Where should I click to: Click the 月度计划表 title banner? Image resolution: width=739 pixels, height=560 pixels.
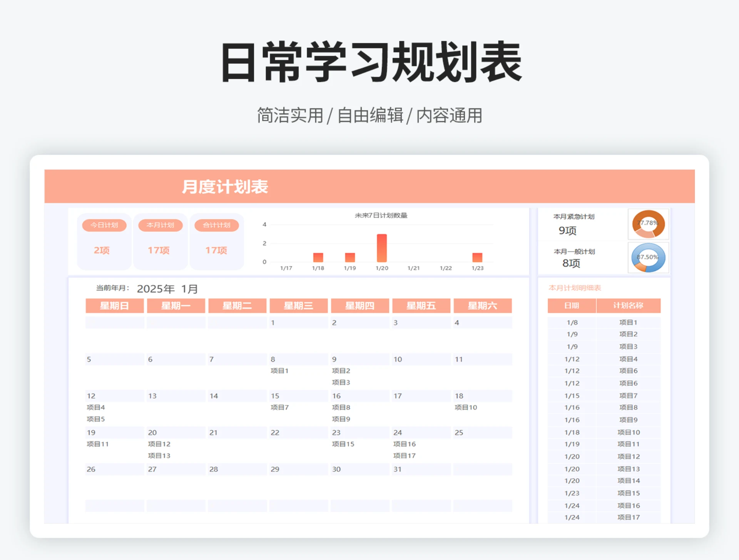tap(225, 187)
